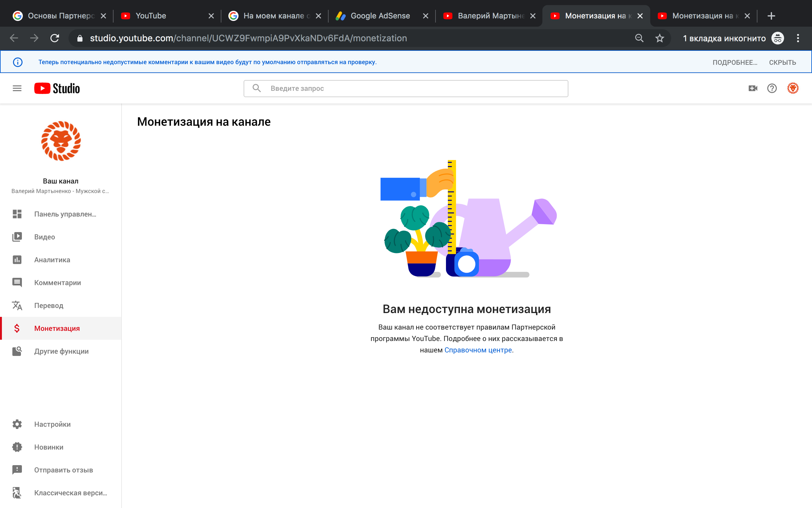This screenshot has width=812, height=508.
Task: Close the Google AdSense tab
Action: (x=425, y=16)
